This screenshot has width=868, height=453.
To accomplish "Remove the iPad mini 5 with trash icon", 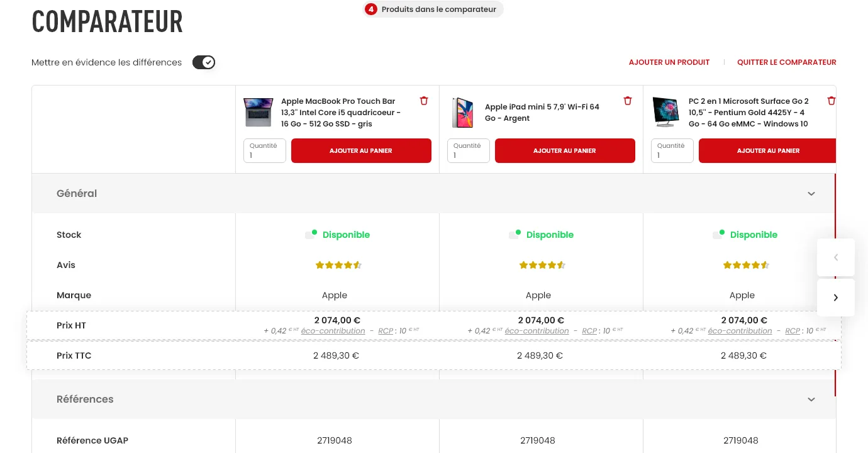I will click(628, 101).
